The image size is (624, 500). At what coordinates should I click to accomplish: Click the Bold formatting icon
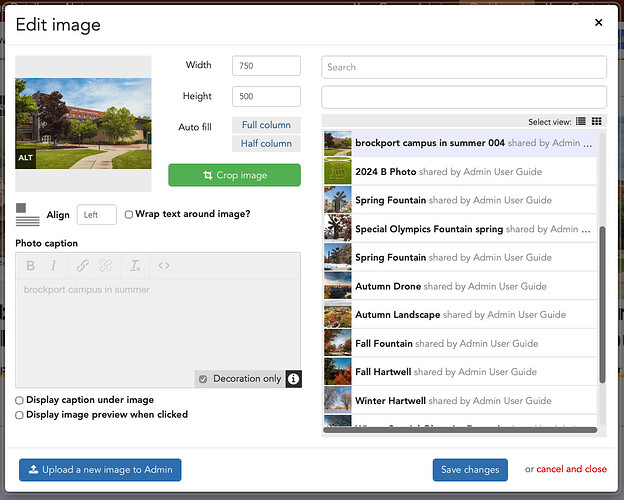[x=31, y=266]
